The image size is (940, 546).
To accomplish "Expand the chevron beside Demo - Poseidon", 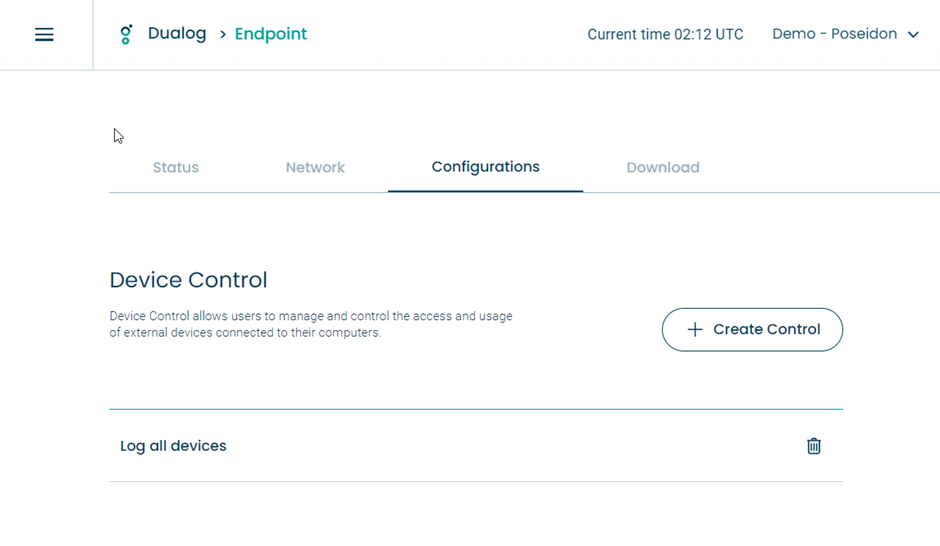I will (913, 35).
